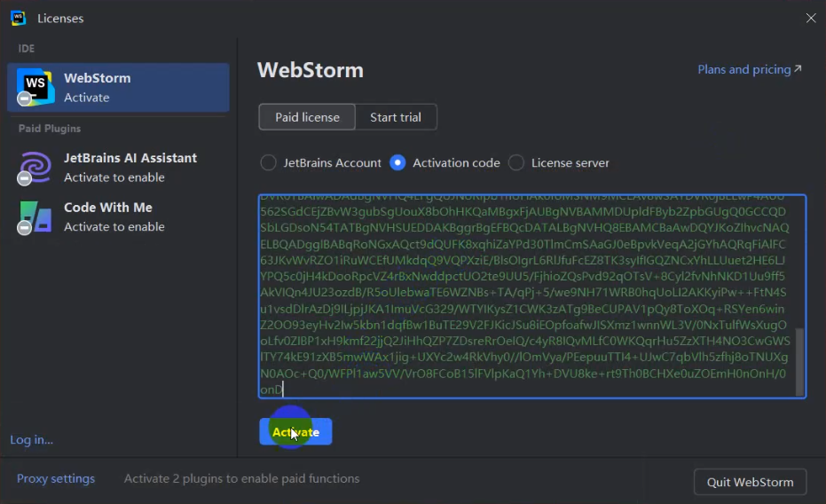Choose the License server radio option
Screen dimensions: 826x504
coord(559,162)
